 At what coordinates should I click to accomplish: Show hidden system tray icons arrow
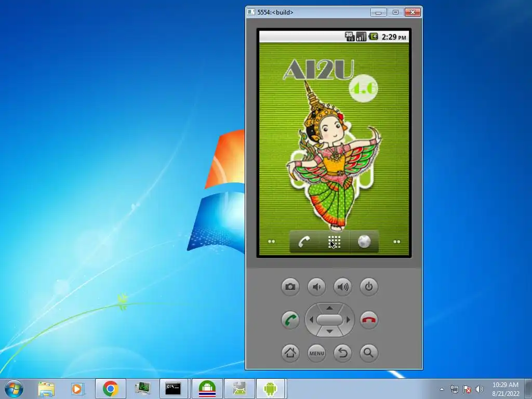442,389
